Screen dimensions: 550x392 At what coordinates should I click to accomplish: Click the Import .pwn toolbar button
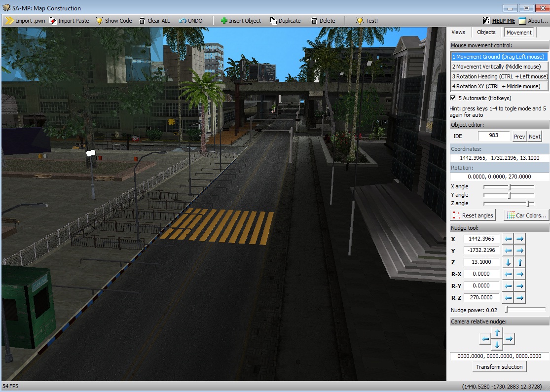click(25, 21)
